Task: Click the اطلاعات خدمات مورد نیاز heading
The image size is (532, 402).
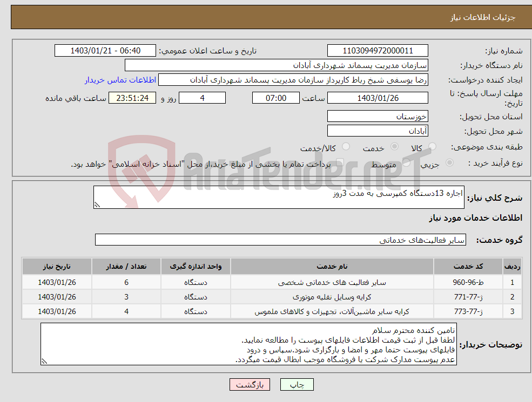Action: [476, 217]
